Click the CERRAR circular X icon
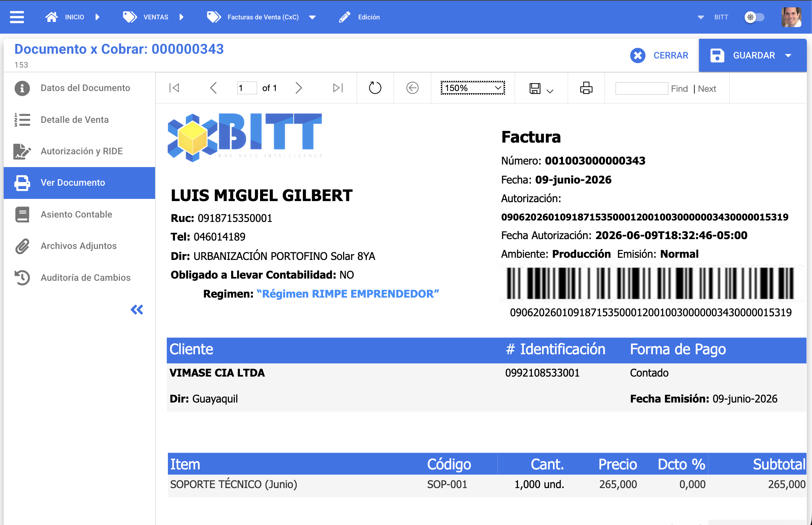This screenshot has height=525, width=812. tap(638, 56)
